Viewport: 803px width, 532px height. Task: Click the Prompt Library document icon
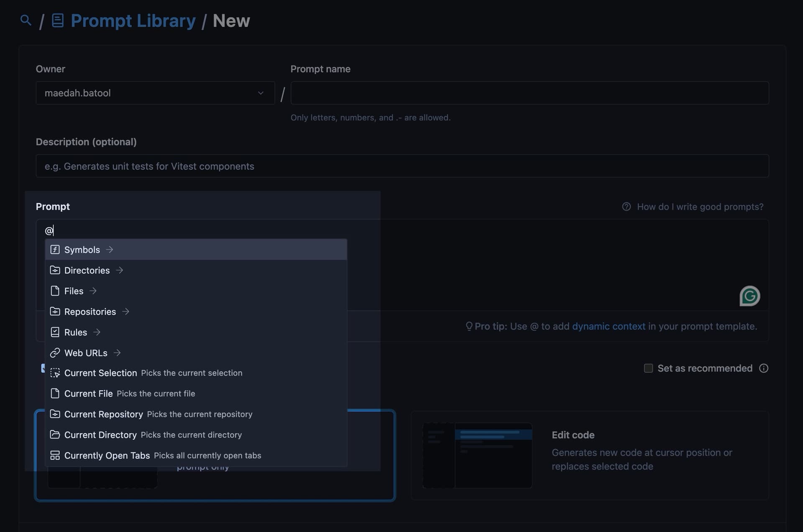58,20
